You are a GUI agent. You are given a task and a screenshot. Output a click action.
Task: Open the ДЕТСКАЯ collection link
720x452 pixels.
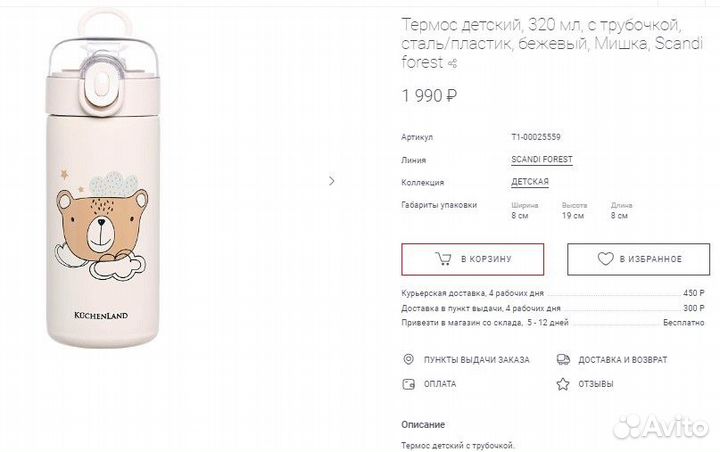click(530, 182)
